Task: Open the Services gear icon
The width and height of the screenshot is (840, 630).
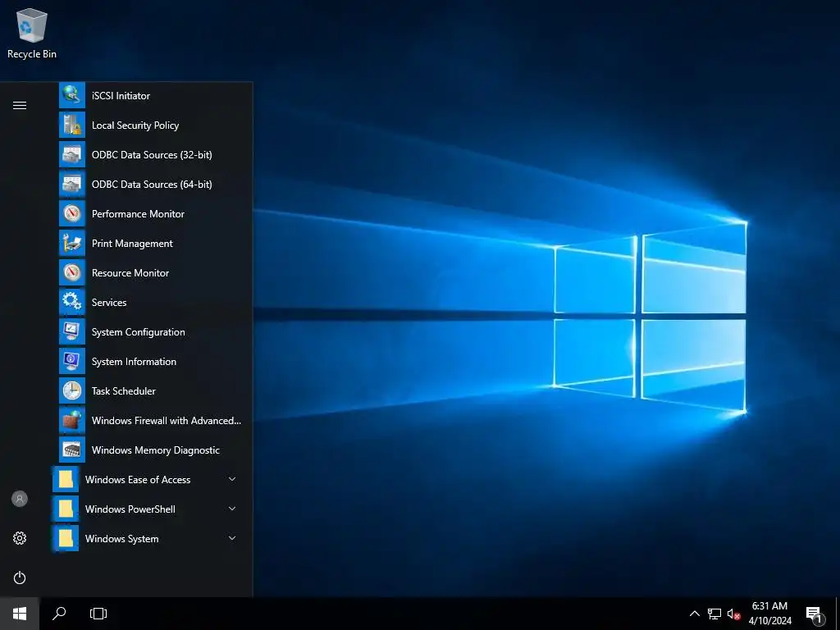Action: point(72,302)
